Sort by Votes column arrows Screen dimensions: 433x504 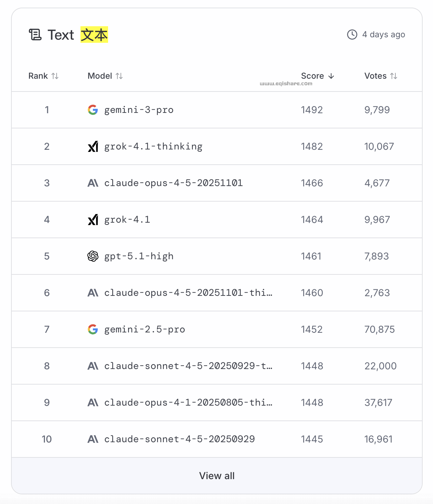tap(394, 76)
